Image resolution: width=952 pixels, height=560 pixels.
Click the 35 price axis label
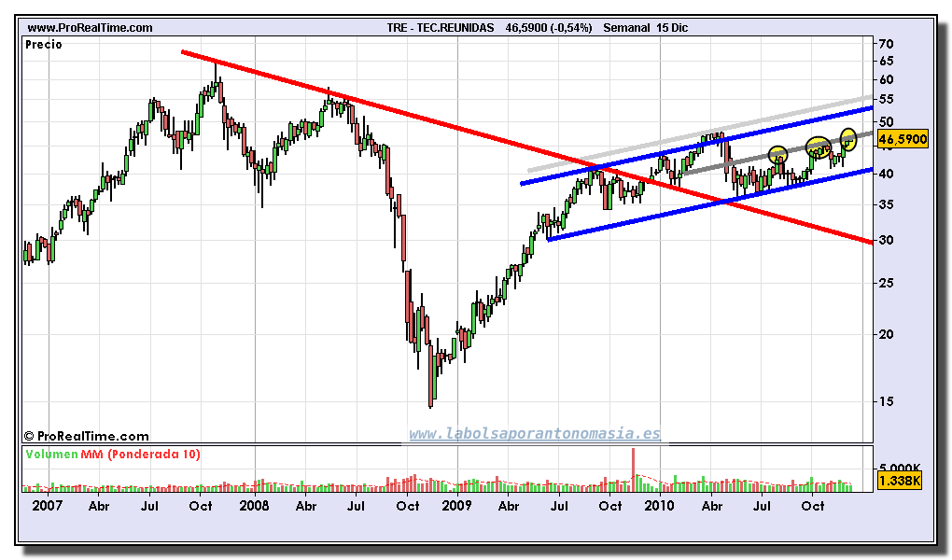point(886,204)
